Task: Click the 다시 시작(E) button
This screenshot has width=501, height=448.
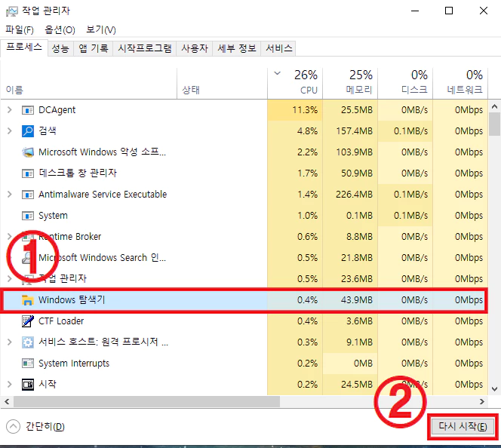Action: click(x=463, y=427)
